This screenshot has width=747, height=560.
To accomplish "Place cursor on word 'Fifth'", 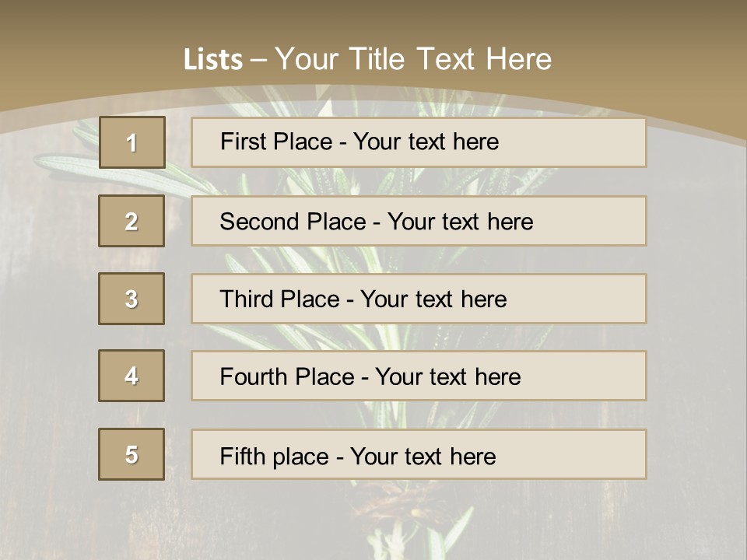I will (243, 456).
